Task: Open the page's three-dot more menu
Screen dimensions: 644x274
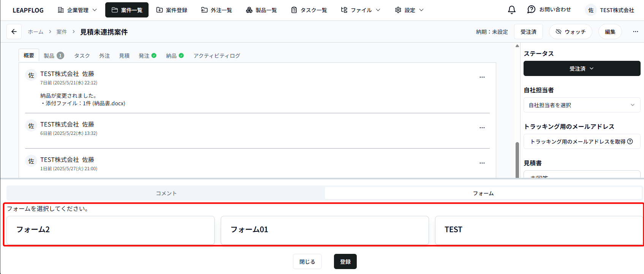Action: pyautogui.click(x=635, y=32)
